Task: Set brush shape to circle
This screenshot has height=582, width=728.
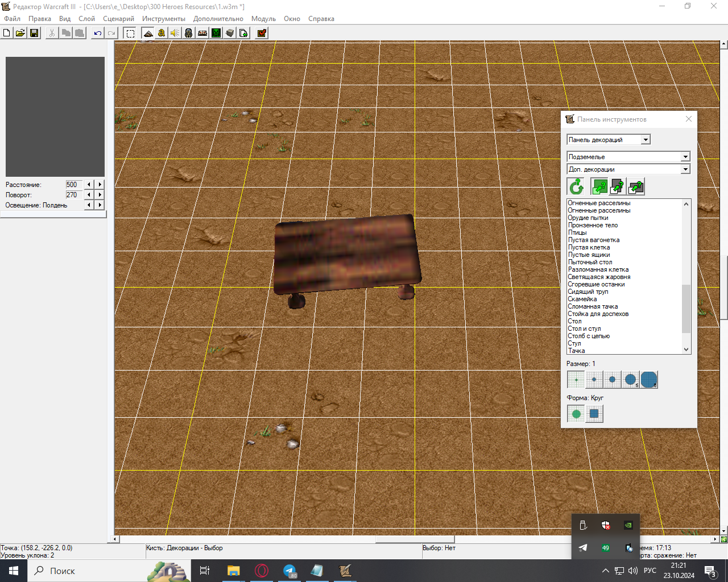Action: pos(576,414)
